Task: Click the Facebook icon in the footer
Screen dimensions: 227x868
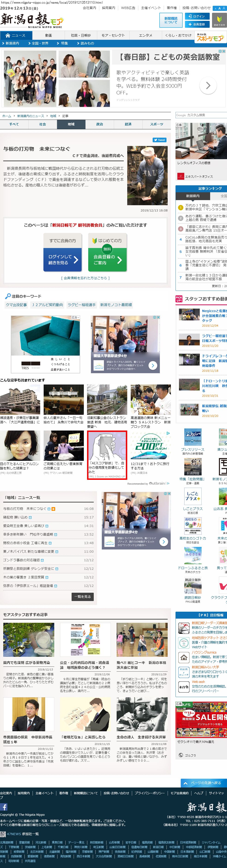Action: tap(4, 807)
